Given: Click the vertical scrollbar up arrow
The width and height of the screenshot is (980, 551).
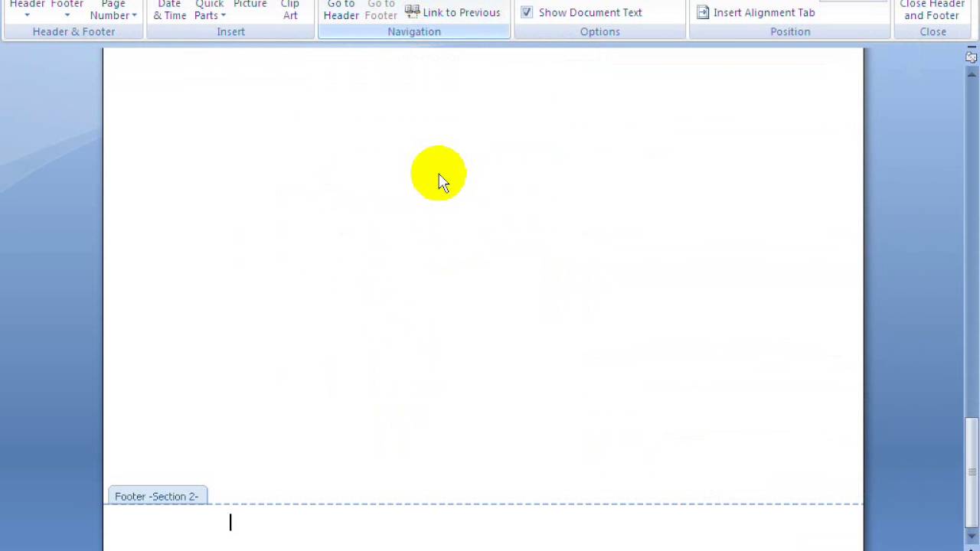Looking at the screenshot, I should [x=972, y=73].
